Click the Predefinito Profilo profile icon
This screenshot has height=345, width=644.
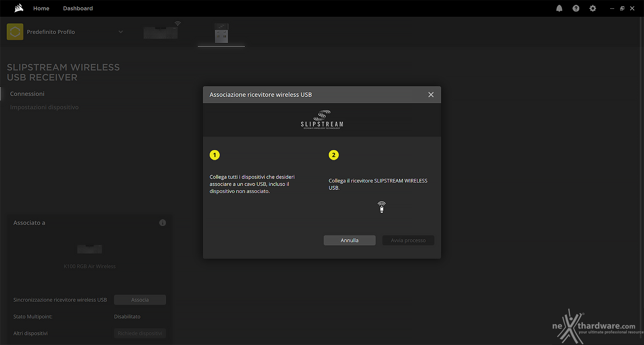pyautogui.click(x=15, y=32)
